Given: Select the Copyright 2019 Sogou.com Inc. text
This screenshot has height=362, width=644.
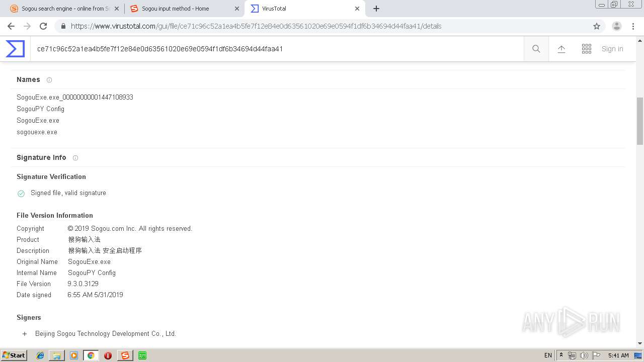Looking at the screenshot, I should [x=130, y=229].
